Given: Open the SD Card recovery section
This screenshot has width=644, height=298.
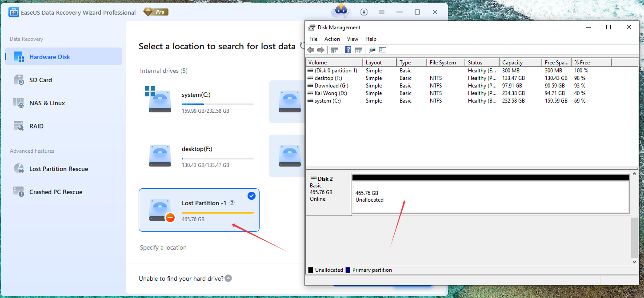Looking at the screenshot, I should coord(40,80).
